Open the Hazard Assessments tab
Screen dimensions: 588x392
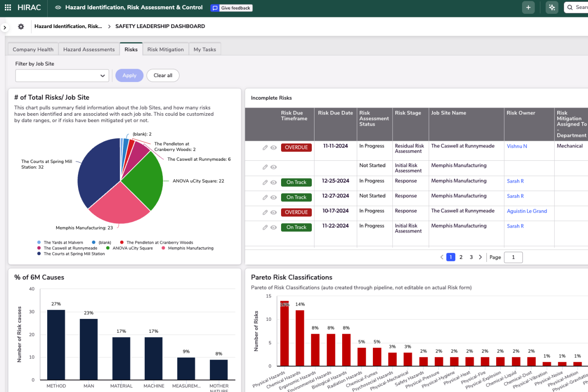coord(89,49)
